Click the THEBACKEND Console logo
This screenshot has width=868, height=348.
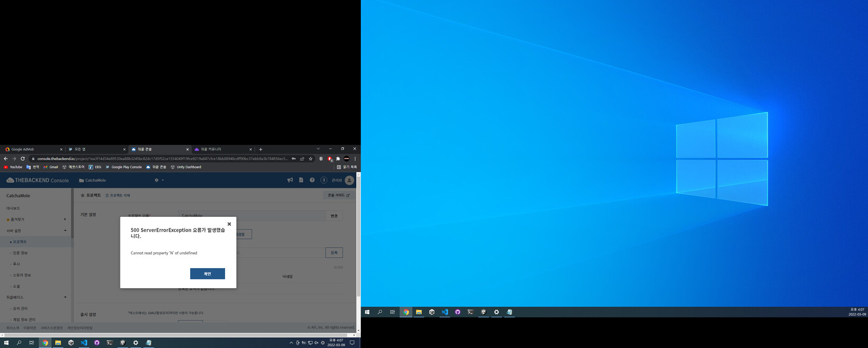pos(38,180)
